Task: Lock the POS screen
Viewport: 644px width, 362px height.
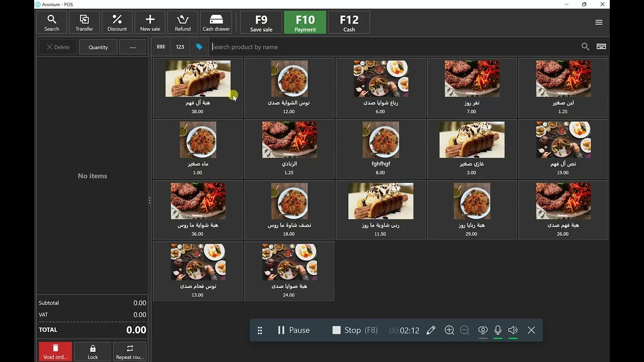Action: click(x=93, y=351)
